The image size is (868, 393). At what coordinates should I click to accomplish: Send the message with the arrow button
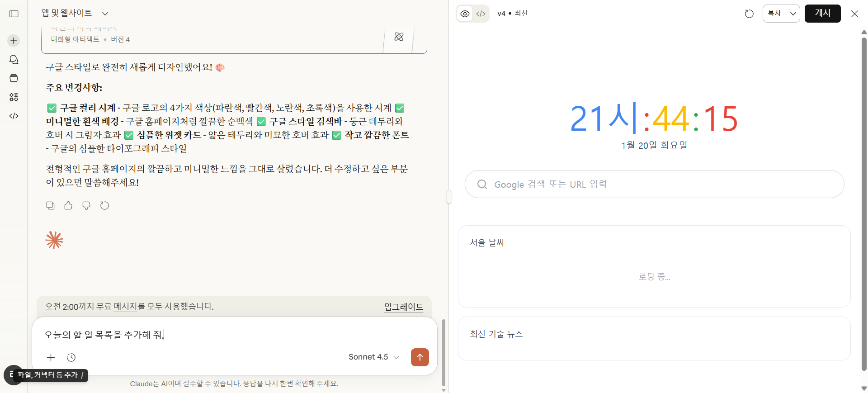point(420,357)
